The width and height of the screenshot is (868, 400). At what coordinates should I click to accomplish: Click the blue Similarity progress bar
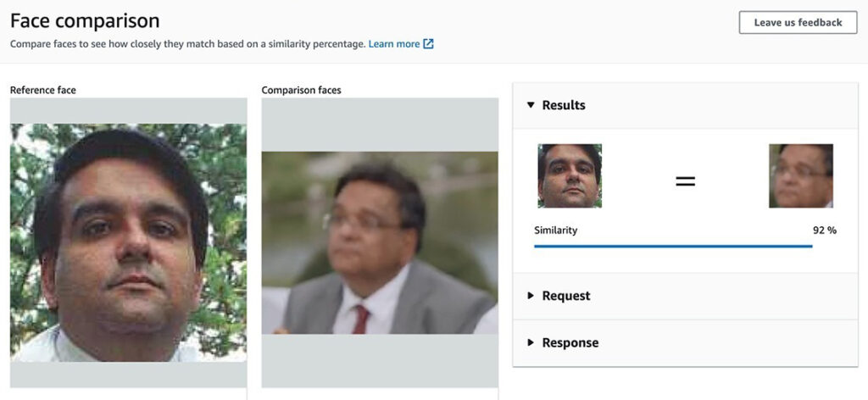[672, 247]
